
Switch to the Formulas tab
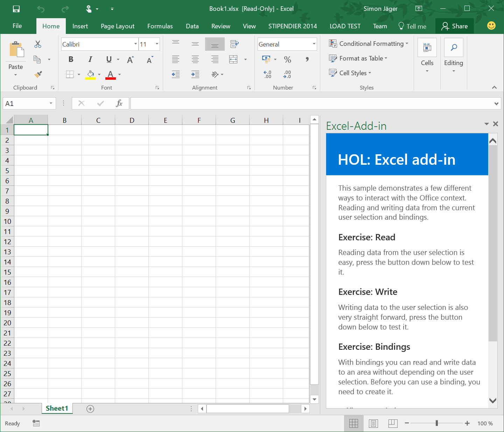tap(160, 26)
